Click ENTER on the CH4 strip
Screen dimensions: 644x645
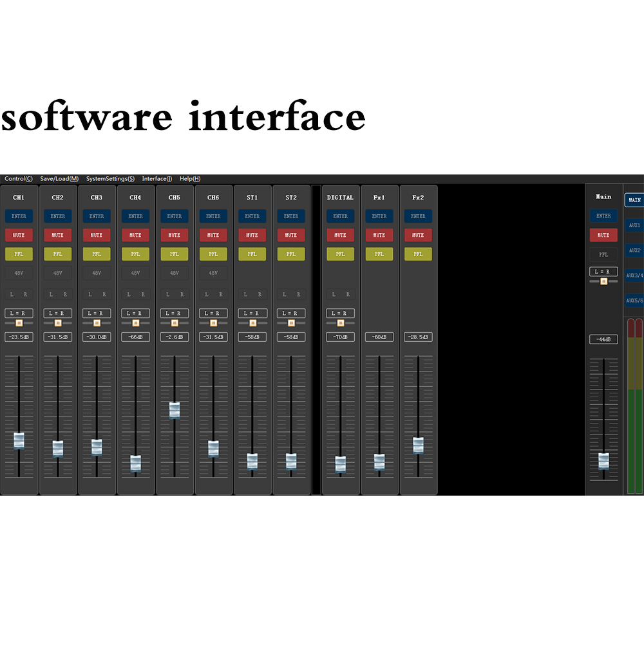tap(135, 216)
